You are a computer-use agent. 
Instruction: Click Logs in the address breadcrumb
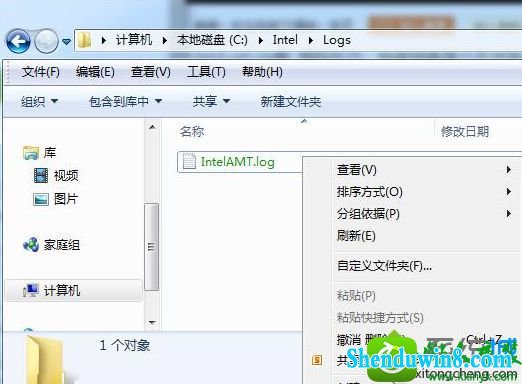(x=337, y=40)
